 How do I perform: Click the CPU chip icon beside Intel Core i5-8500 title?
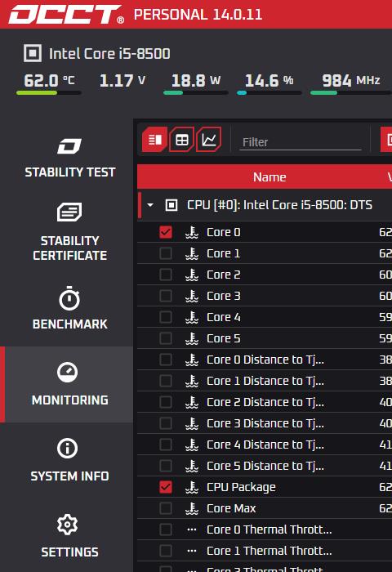coord(33,53)
